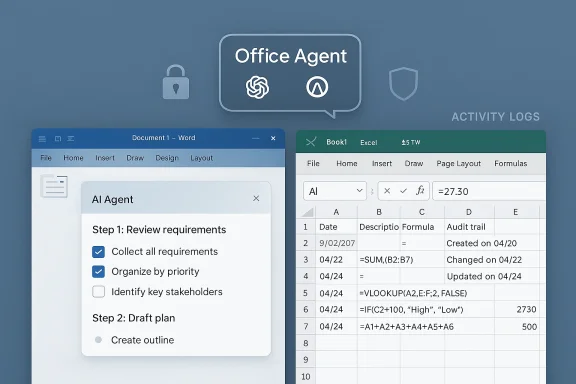Click the Book1 title in Excel
The height and width of the screenshot is (384, 576).
pos(336,142)
